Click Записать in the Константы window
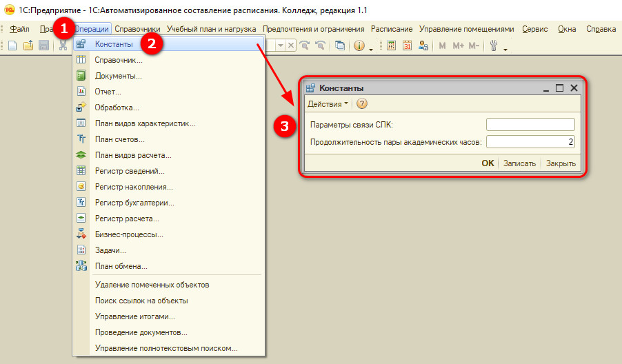 (x=519, y=163)
